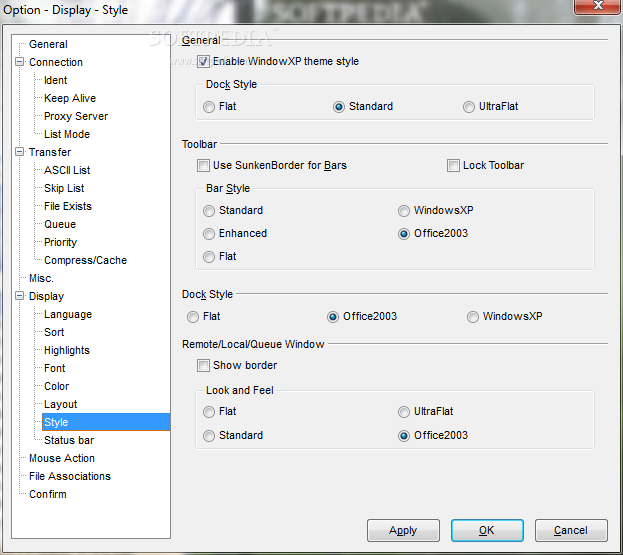Viewport: 623px width, 555px height.
Task: Open Status bar settings
Action: [x=69, y=440]
